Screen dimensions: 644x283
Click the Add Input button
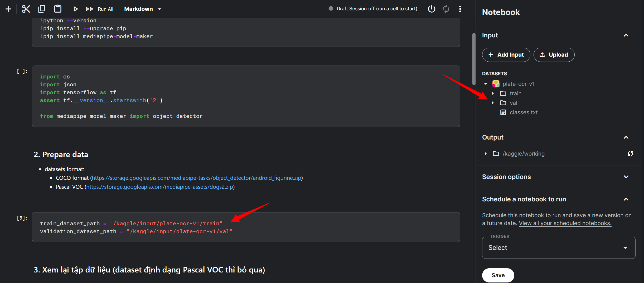pyautogui.click(x=506, y=55)
